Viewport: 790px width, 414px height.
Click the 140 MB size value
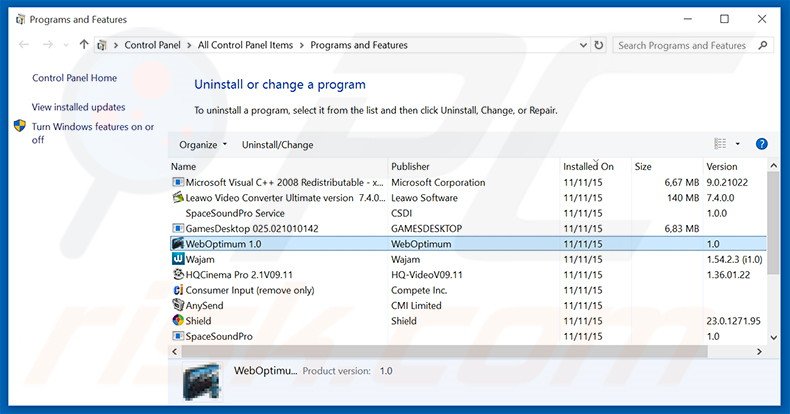(x=683, y=198)
